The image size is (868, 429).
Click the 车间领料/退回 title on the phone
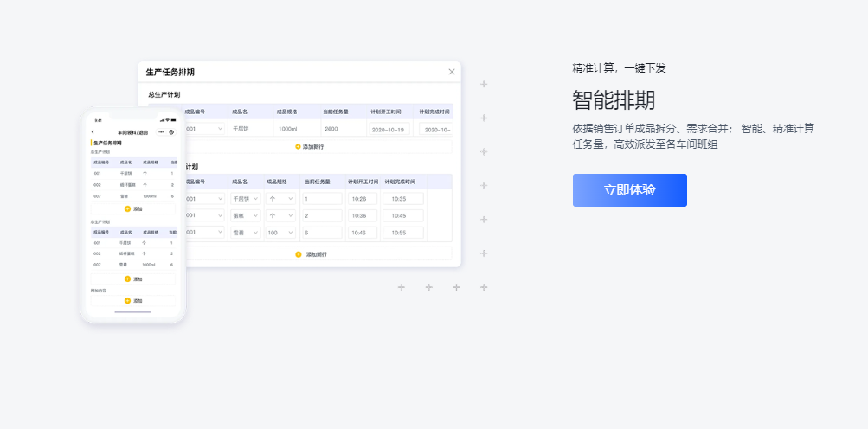click(x=133, y=133)
